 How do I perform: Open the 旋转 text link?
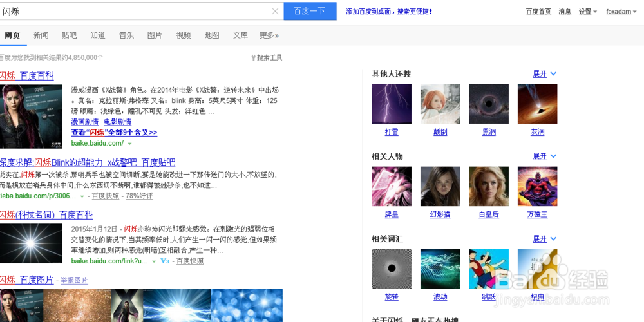tap(392, 298)
